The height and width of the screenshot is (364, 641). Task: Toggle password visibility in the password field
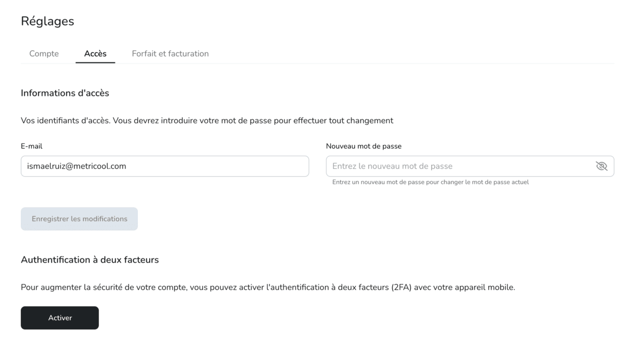pyautogui.click(x=601, y=166)
